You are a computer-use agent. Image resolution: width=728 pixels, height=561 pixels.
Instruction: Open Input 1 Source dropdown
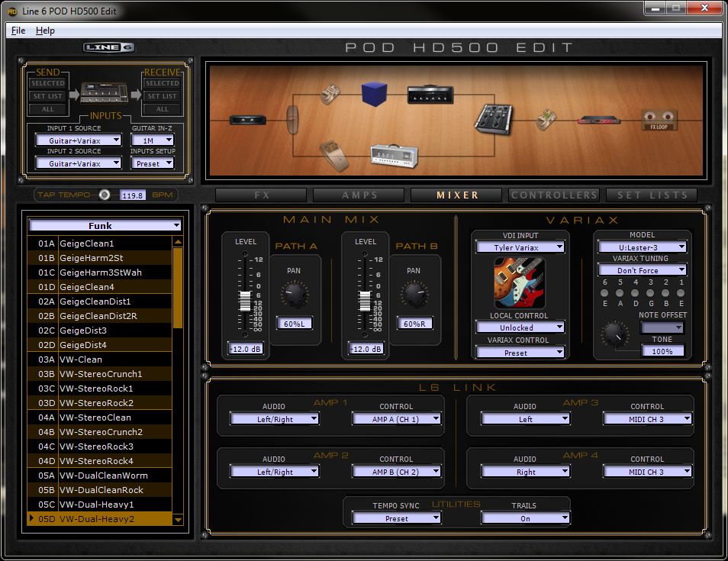pyautogui.click(x=78, y=140)
